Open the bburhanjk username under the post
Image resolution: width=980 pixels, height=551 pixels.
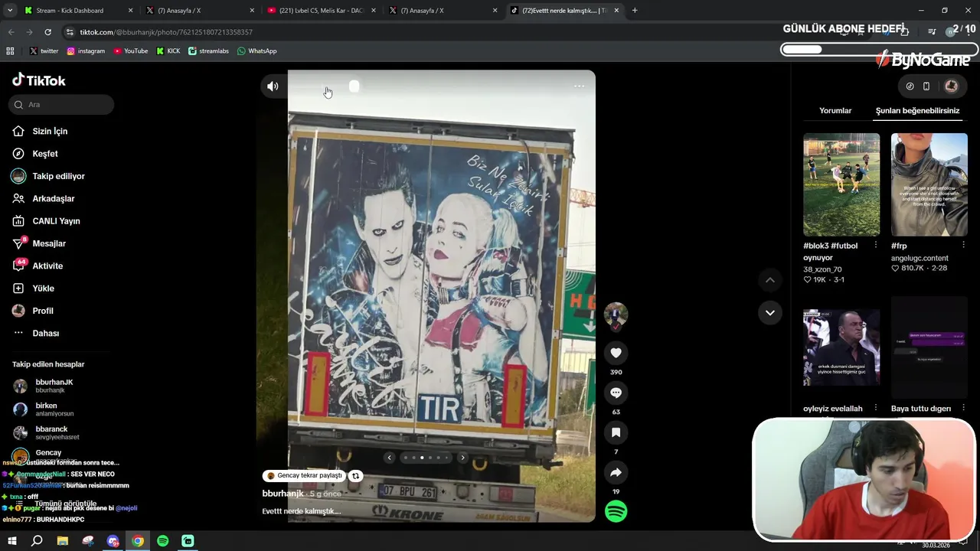(283, 494)
